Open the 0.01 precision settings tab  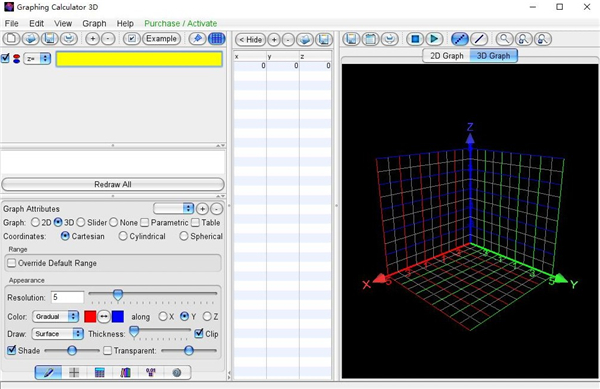point(151,372)
